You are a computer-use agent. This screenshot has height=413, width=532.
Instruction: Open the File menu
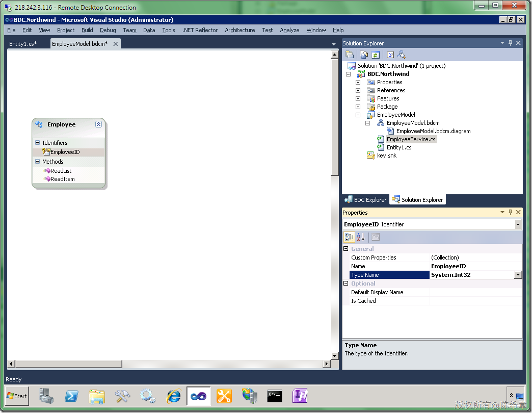[x=11, y=30]
